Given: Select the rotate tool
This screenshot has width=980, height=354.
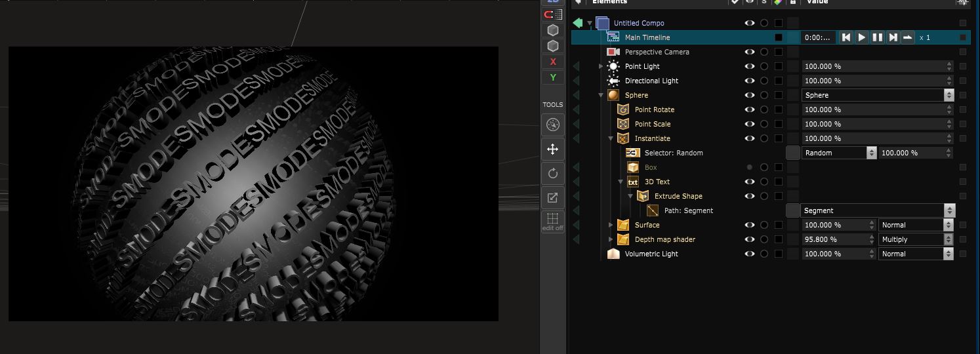Looking at the screenshot, I should [553, 174].
